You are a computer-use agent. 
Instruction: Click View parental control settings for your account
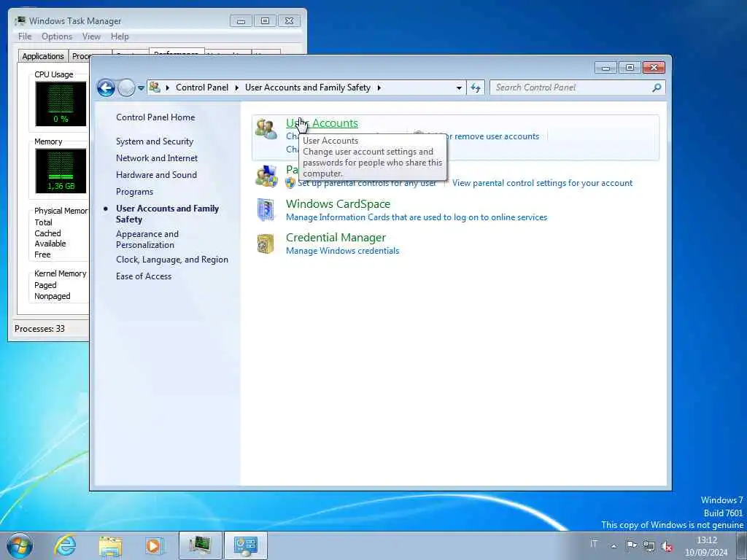click(542, 183)
